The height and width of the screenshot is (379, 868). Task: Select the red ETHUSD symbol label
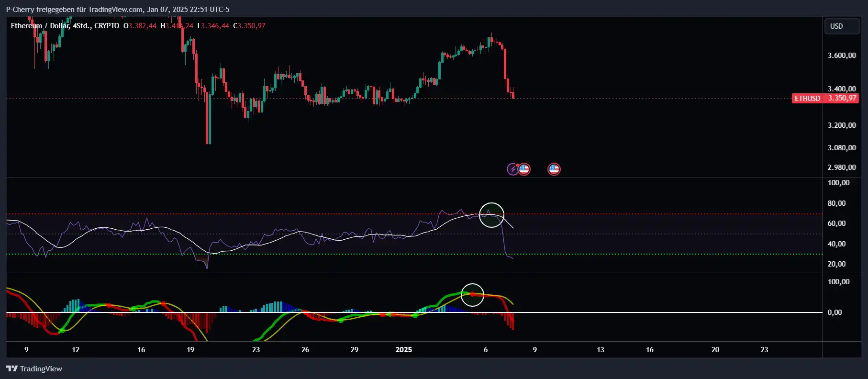tap(807, 99)
